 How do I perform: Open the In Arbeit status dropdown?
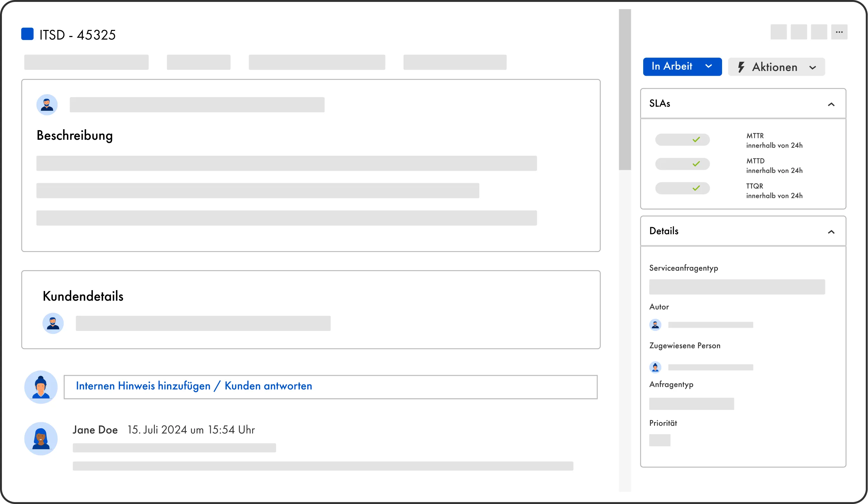(682, 66)
